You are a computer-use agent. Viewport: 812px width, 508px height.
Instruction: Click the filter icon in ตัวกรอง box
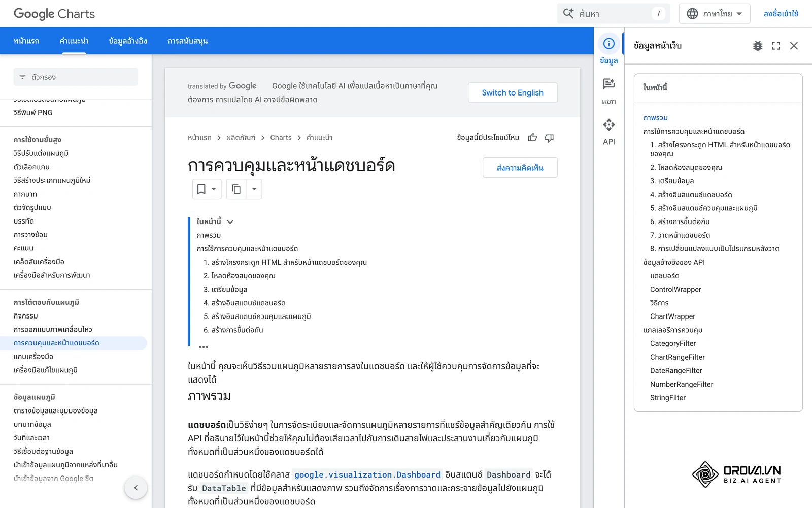[x=22, y=77]
